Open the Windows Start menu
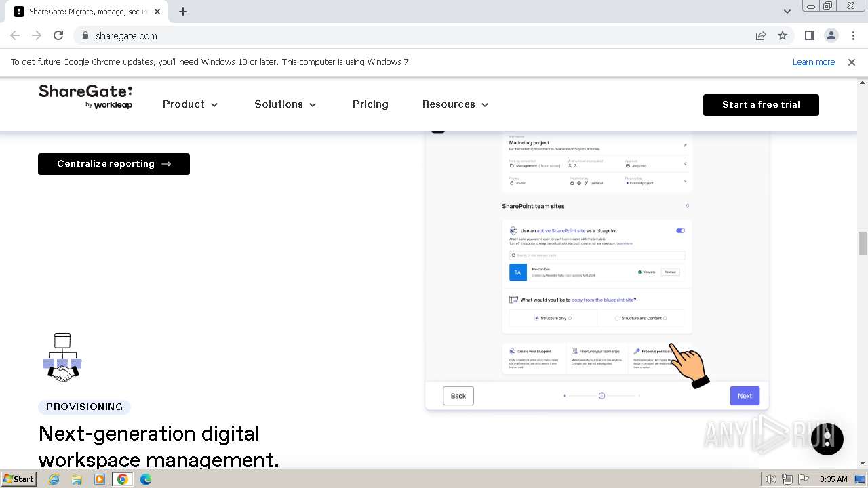Image resolution: width=868 pixels, height=488 pixels. 18,479
